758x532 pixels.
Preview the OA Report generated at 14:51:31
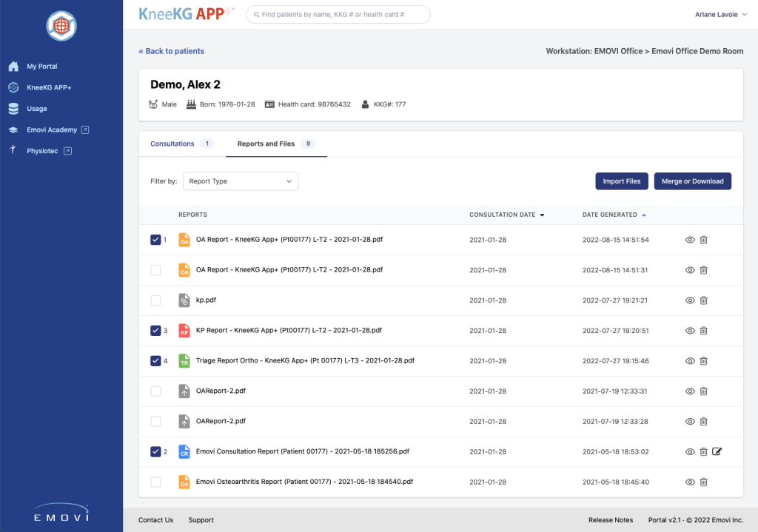point(690,270)
